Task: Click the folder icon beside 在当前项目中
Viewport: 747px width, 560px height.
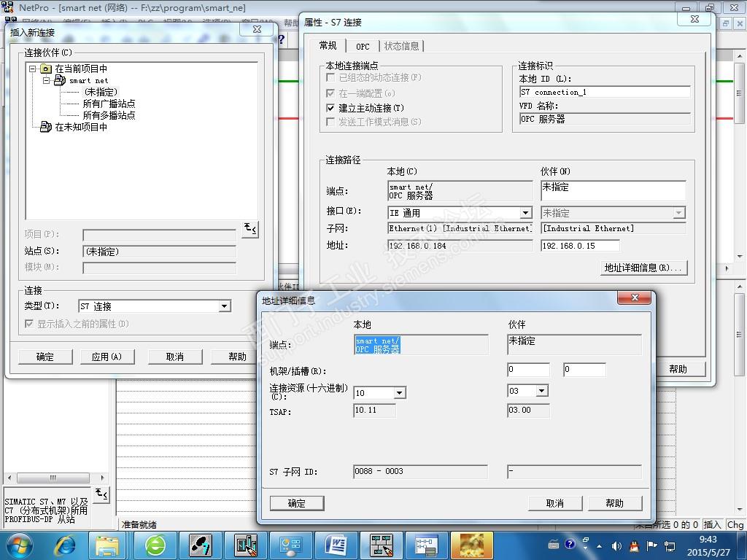Action: [46, 69]
